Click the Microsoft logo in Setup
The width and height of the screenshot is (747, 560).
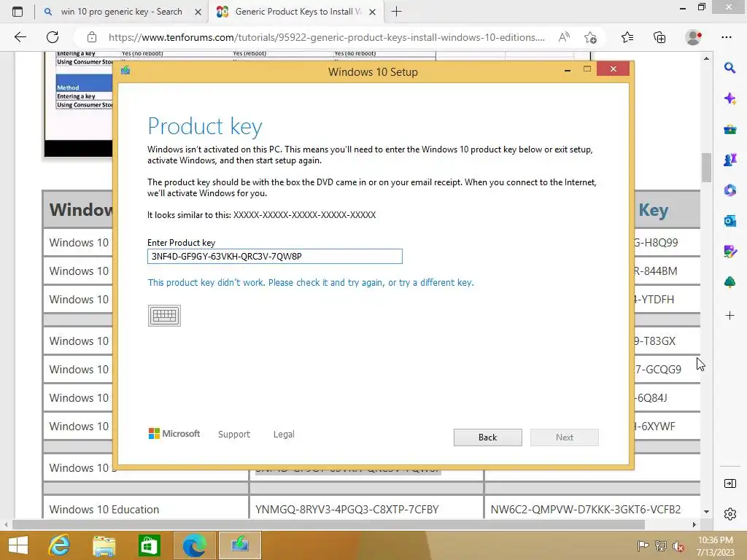[174, 433]
